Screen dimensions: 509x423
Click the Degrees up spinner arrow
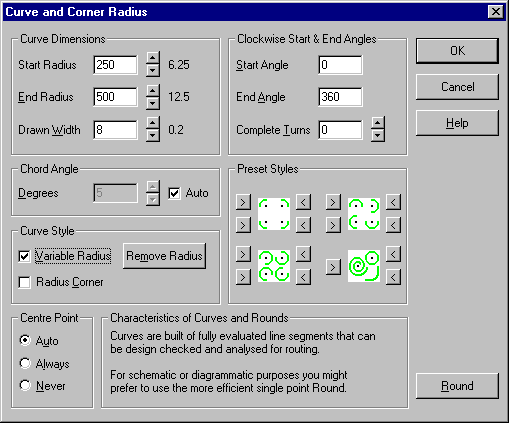pyautogui.click(x=153, y=187)
